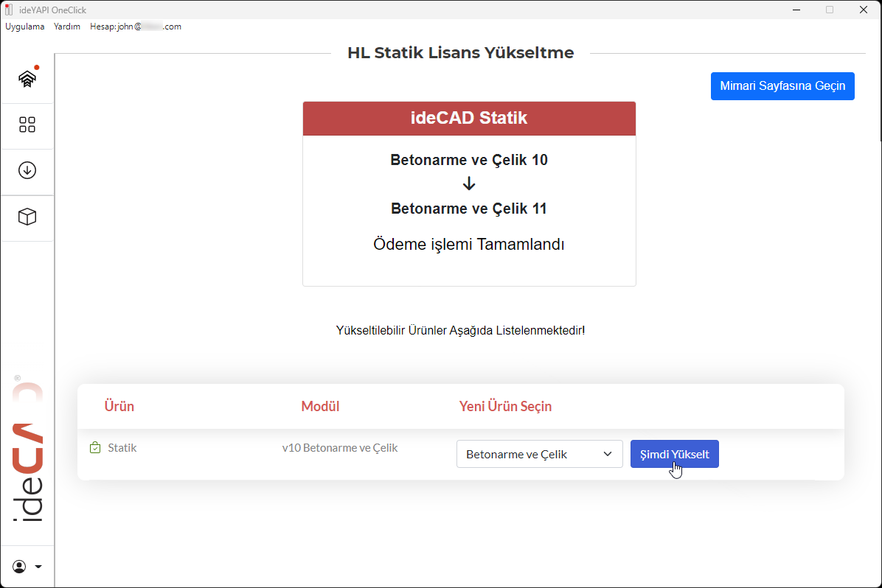
Task: Close the ideYAPI OneClick window
Action: (x=864, y=10)
